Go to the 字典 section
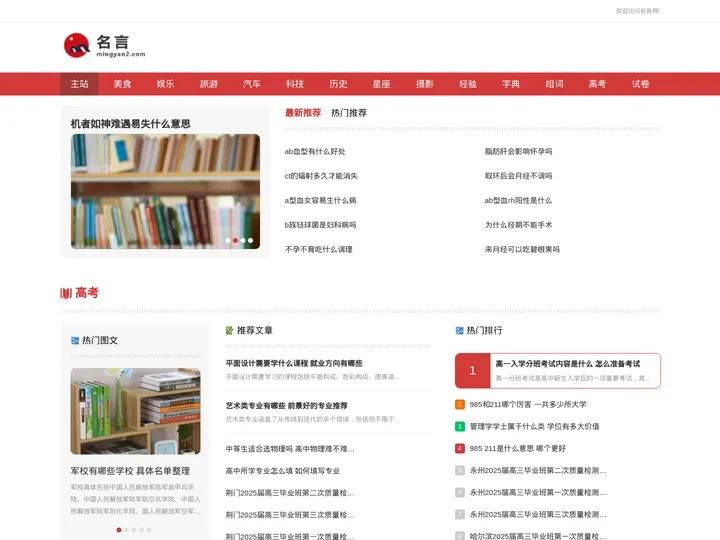The image size is (720, 540). click(511, 84)
